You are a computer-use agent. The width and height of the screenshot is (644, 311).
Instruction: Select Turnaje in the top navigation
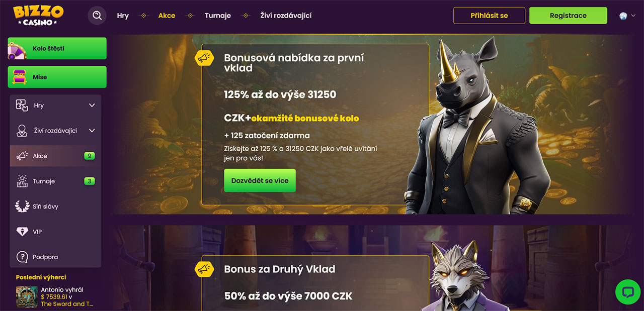click(218, 16)
